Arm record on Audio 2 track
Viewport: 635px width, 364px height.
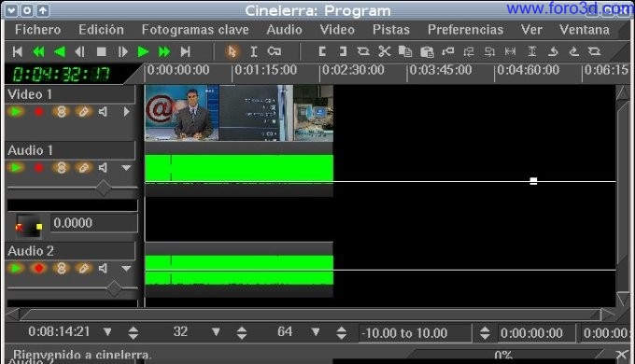tap(39, 268)
